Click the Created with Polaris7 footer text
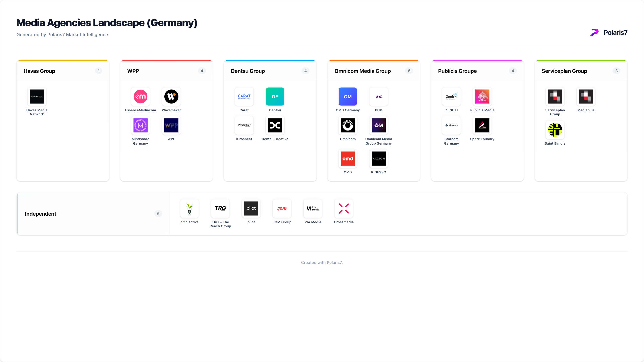This screenshot has width=644, height=362. click(322, 263)
